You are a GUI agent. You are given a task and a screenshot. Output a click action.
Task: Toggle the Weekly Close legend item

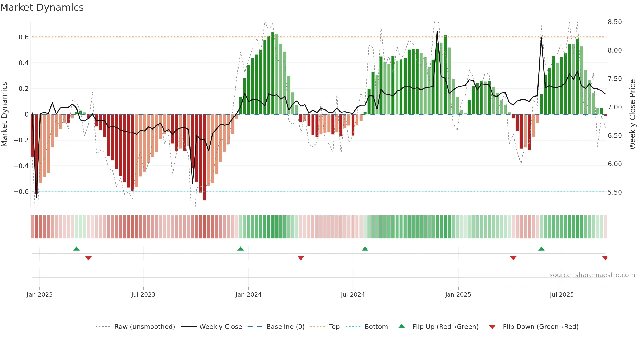(211, 327)
